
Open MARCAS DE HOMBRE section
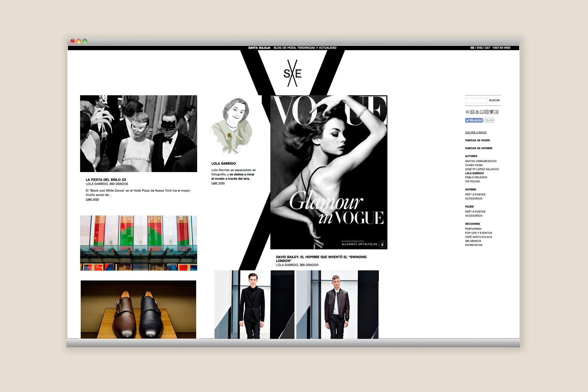point(479,148)
